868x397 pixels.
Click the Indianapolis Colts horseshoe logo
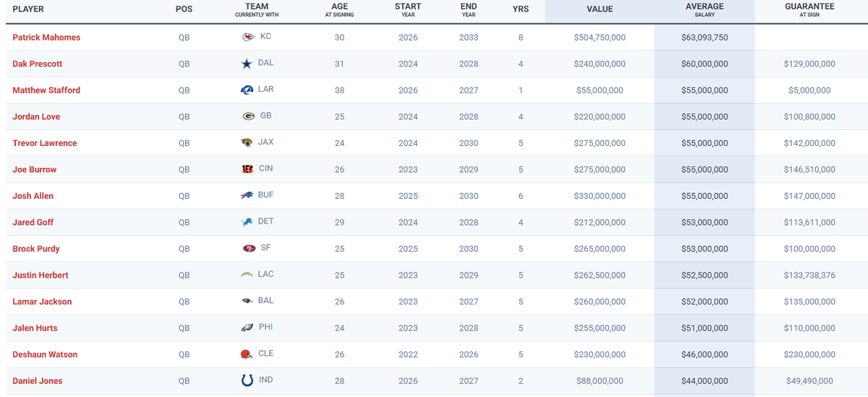pos(247,380)
